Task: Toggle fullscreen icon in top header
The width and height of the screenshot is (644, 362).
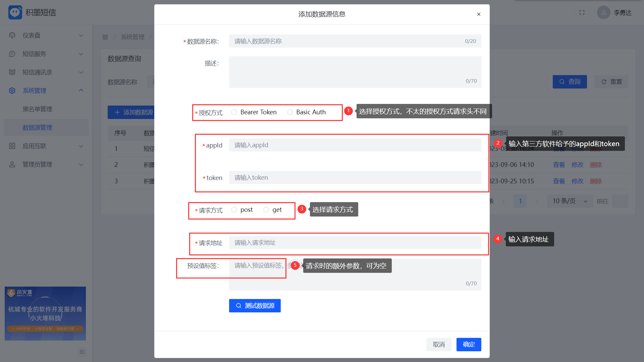Action: (x=582, y=13)
